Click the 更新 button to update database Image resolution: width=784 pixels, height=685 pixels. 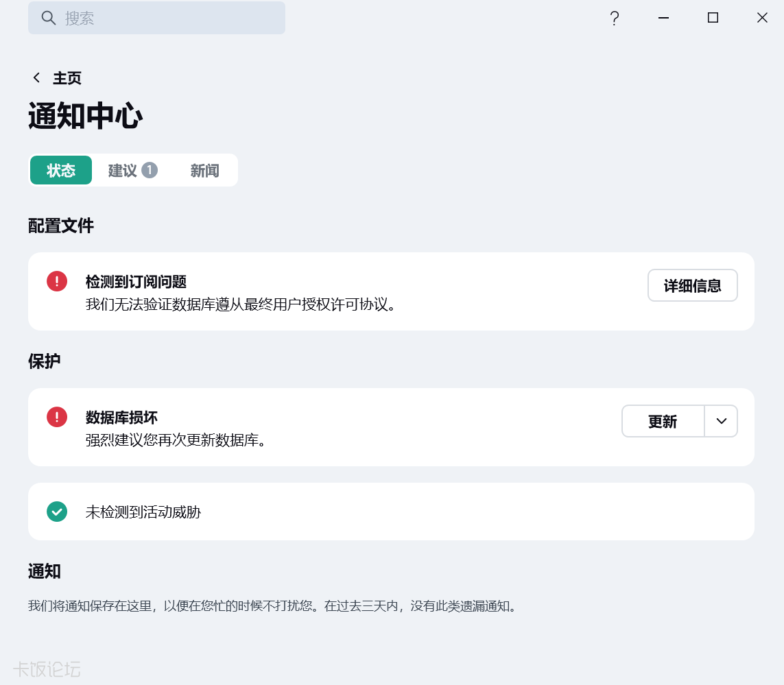pyautogui.click(x=662, y=421)
